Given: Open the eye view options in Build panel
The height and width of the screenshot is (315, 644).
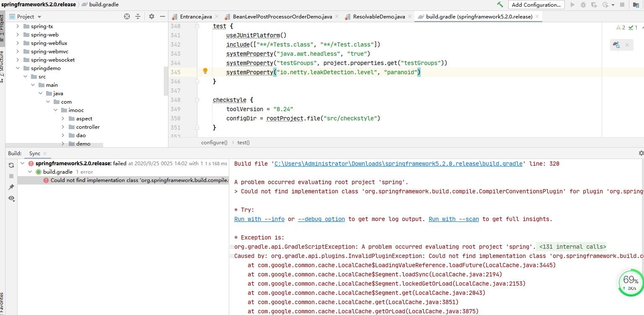Looking at the screenshot, I should [11, 198].
